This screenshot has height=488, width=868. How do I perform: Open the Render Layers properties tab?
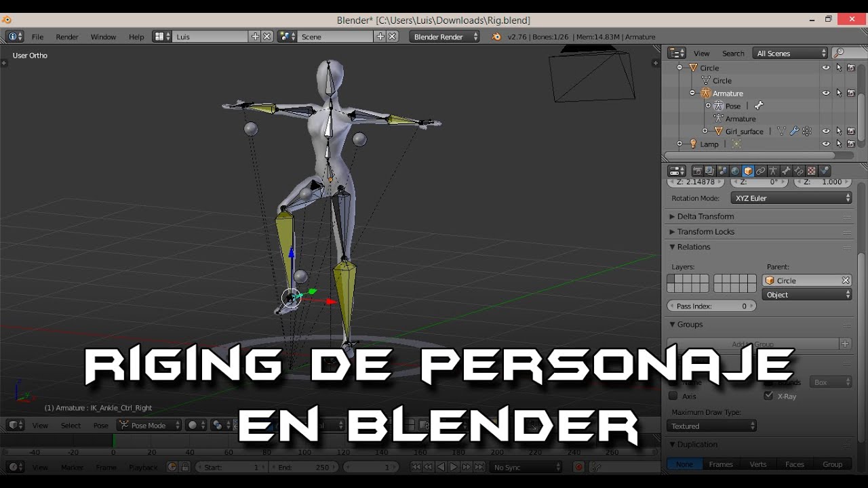pos(709,171)
